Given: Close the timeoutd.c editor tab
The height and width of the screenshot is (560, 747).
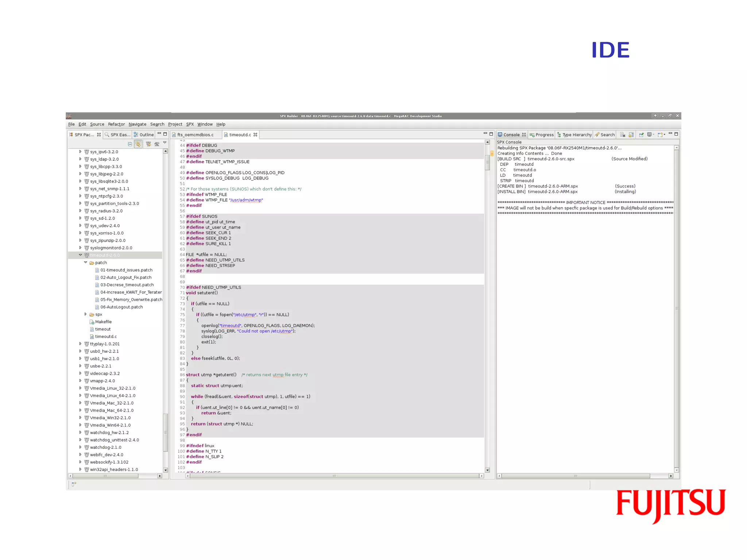Looking at the screenshot, I should pyautogui.click(x=255, y=135).
